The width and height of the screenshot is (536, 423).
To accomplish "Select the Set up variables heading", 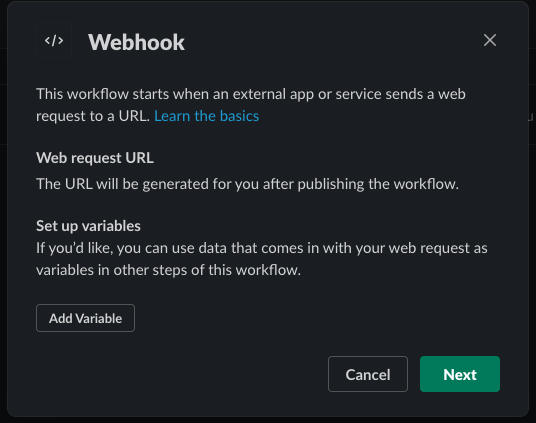I will [88, 226].
